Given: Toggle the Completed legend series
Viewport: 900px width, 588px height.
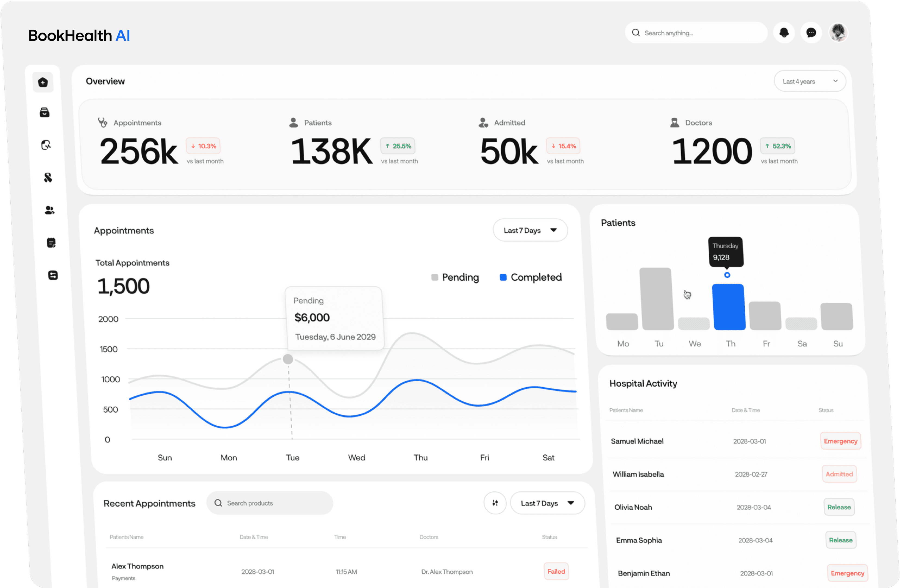Looking at the screenshot, I should click(x=531, y=277).
